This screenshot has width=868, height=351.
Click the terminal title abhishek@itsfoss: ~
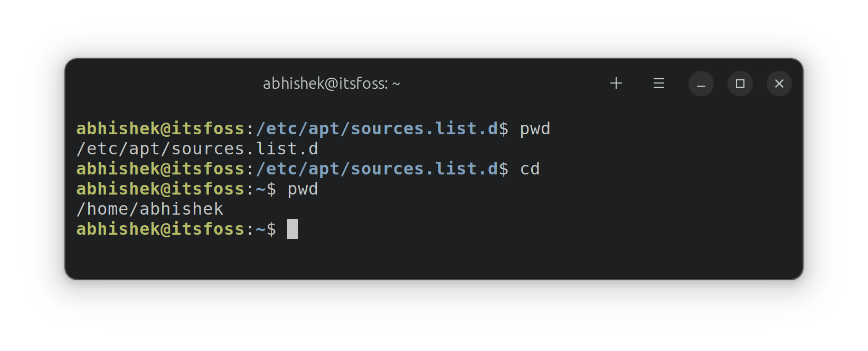332,83
